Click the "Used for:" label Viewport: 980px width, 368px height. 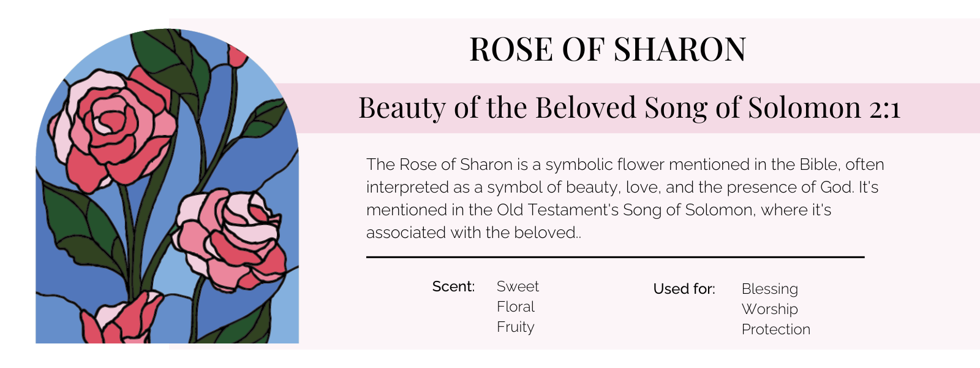[x=684, y=289]
